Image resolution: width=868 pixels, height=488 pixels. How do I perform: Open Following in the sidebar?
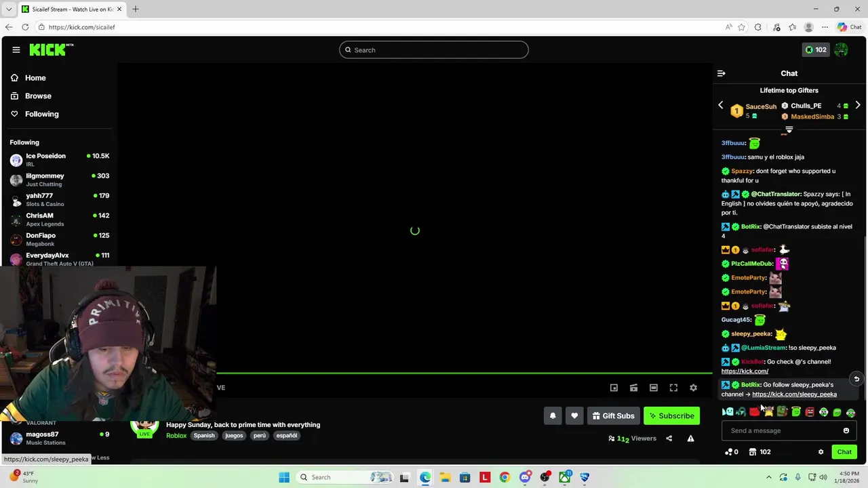(x=35, y=114)
